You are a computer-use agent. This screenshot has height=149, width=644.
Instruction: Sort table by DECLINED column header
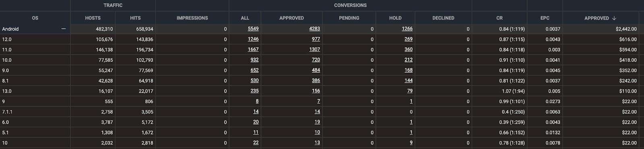[x=443, y=18]
